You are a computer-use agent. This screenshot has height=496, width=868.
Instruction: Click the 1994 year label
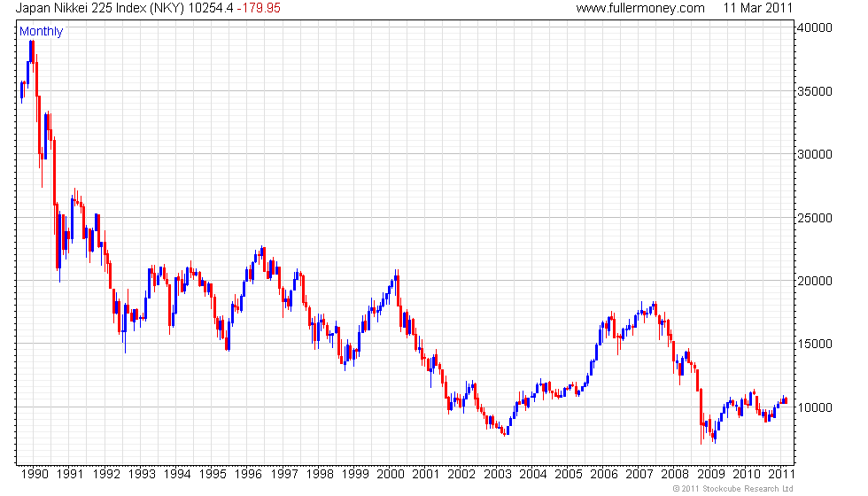coord(177,474)
